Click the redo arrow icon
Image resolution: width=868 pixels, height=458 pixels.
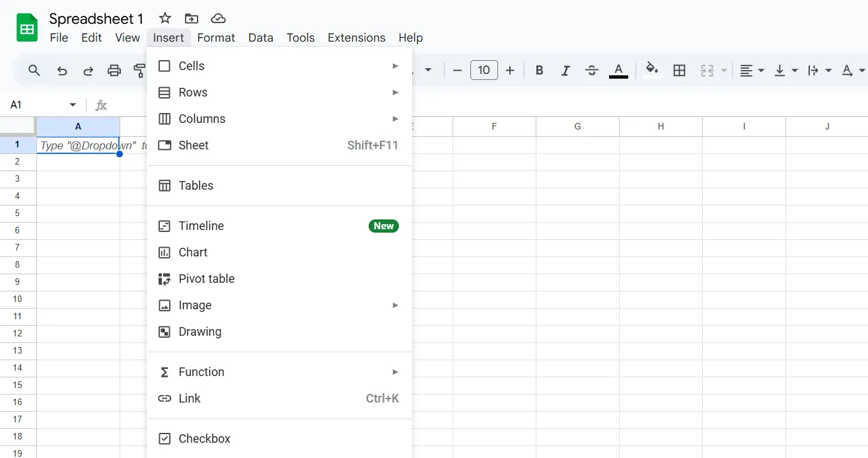coord(88,70)
